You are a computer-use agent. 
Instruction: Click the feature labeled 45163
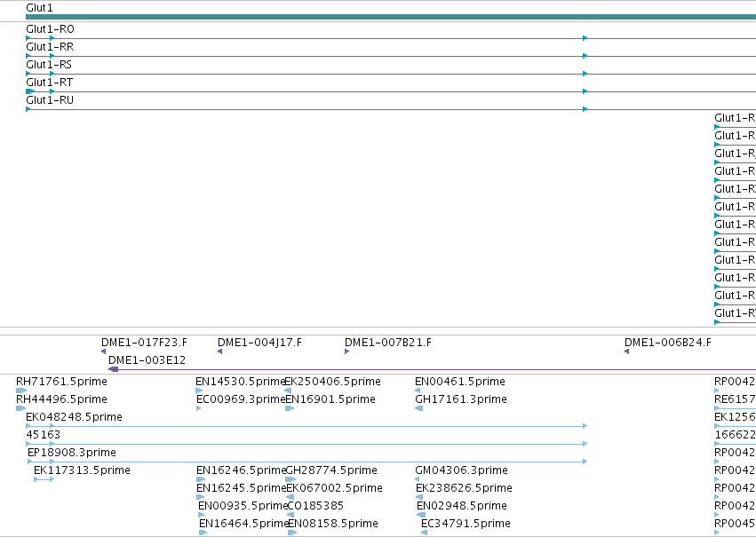[44, 436]
